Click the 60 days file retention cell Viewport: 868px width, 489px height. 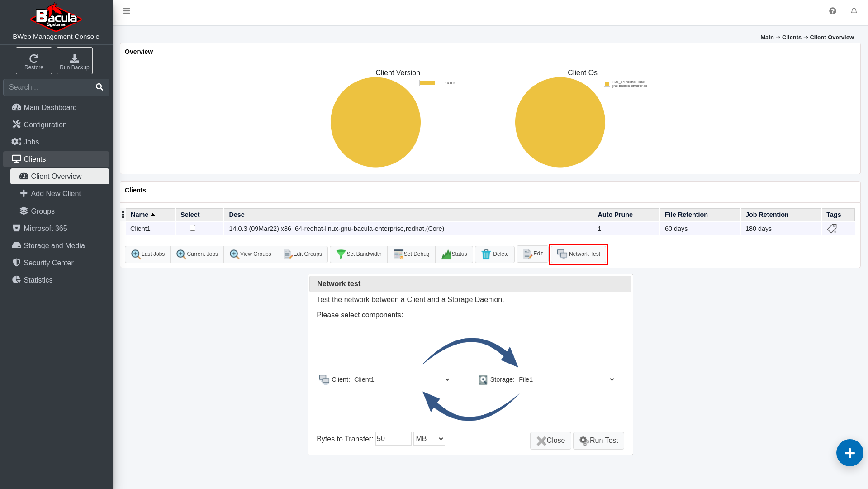coord(700,229)
